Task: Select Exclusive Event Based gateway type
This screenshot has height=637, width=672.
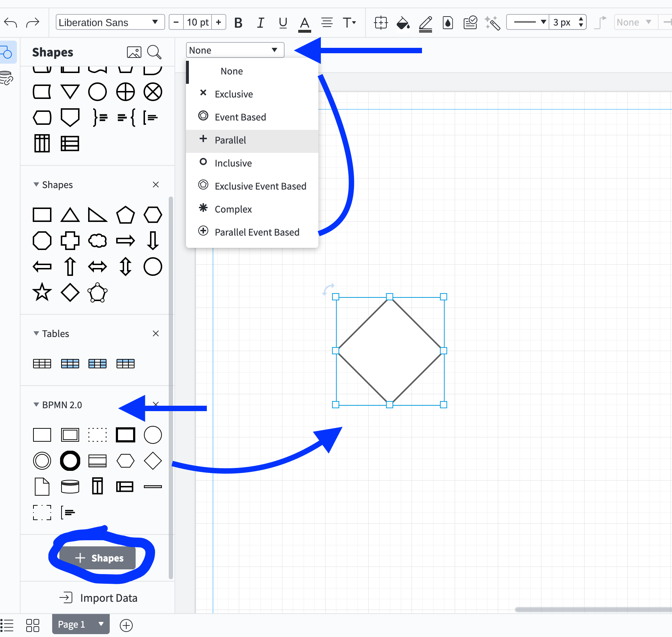Action: point(252,186)
